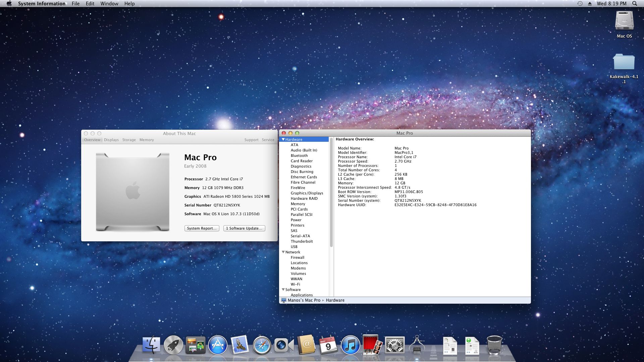Open Mission Control icon in Dock
The height and width of the screenshot is (362, 644).
(196, 345)
